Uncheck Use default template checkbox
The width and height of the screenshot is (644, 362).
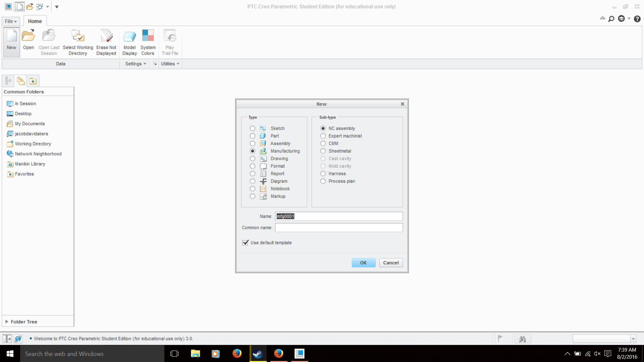point(246,243)
